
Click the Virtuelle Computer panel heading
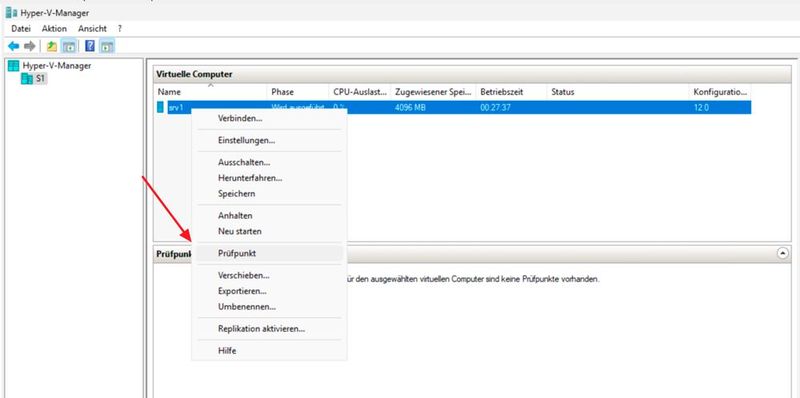tap(194, 74)
